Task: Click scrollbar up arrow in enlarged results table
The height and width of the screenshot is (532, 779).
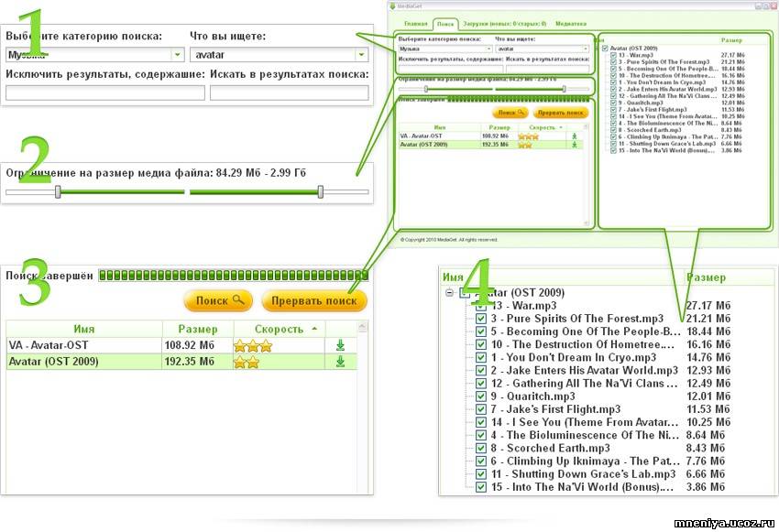Action: 362,327
